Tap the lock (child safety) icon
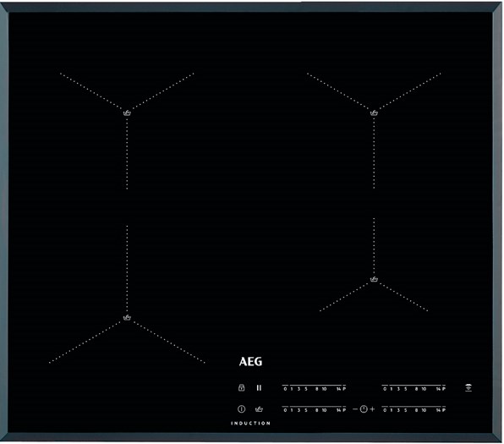The height and width of the screenshot is (444, 504). [x=241, y=387]
